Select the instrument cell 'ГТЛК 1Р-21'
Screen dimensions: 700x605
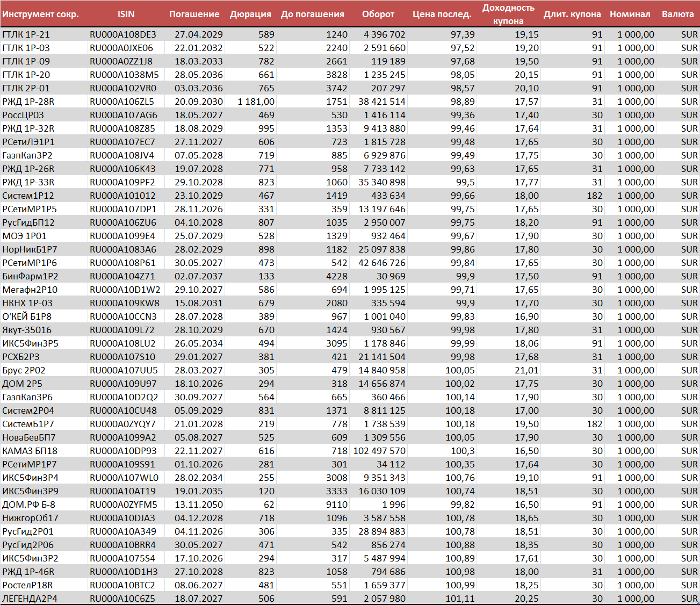[26, 34]
